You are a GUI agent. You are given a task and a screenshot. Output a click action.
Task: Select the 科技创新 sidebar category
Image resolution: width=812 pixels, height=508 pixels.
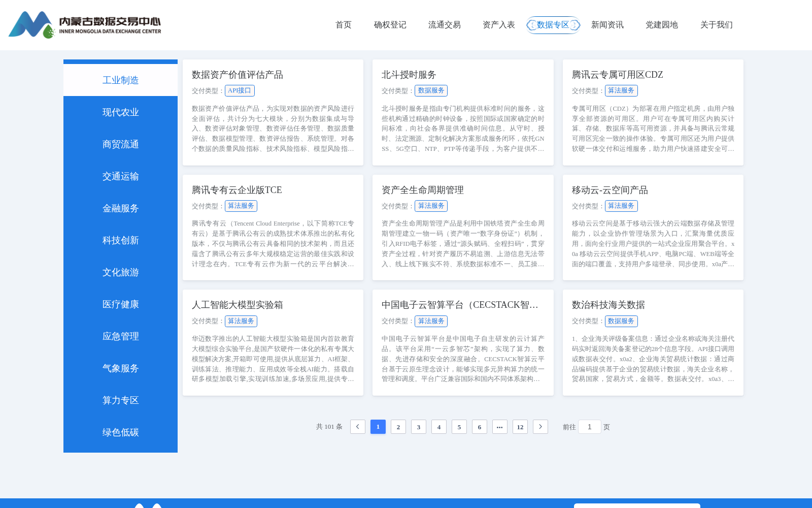pos(120,240)
